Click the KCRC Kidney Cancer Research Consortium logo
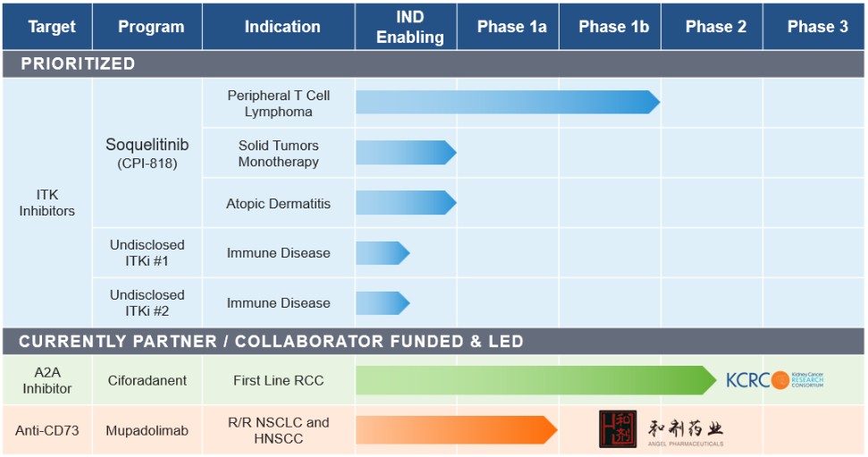Viewport: 868px width, 457px height. click(x=774, y=380)
